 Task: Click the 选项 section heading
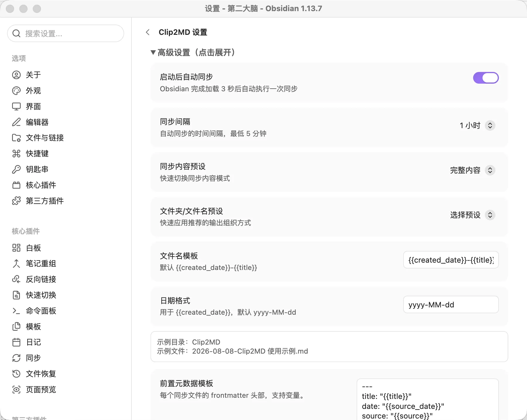[19, 58]
